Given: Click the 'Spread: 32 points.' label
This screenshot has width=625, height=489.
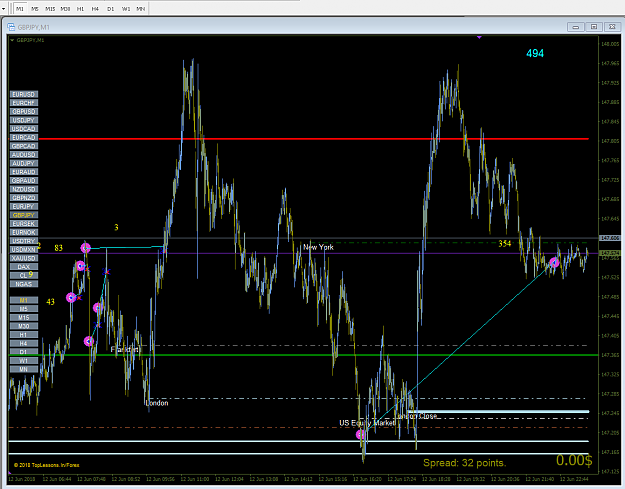Looking at the screenshot, I should 464,463.
